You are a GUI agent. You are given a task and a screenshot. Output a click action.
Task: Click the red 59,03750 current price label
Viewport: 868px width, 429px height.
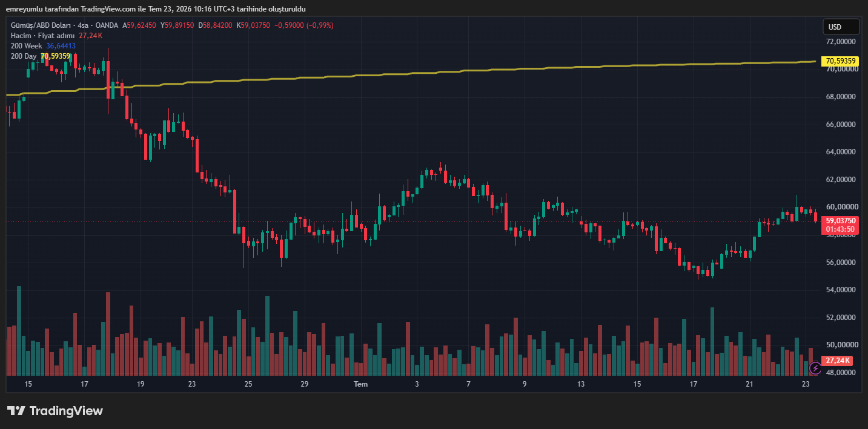click(840, 221)
